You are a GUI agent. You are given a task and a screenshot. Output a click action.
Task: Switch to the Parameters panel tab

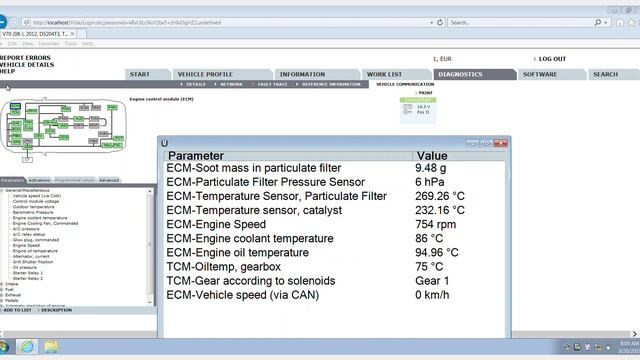pos(13,180)
